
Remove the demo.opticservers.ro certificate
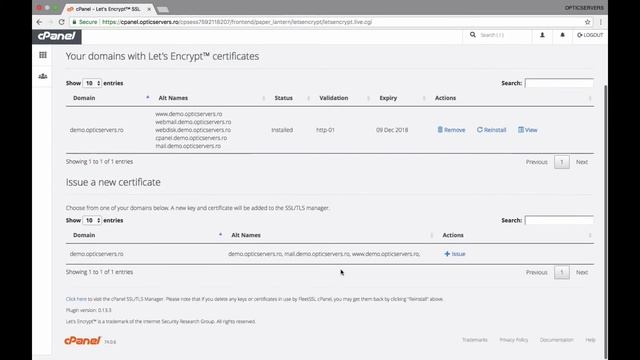pos(451,130)
